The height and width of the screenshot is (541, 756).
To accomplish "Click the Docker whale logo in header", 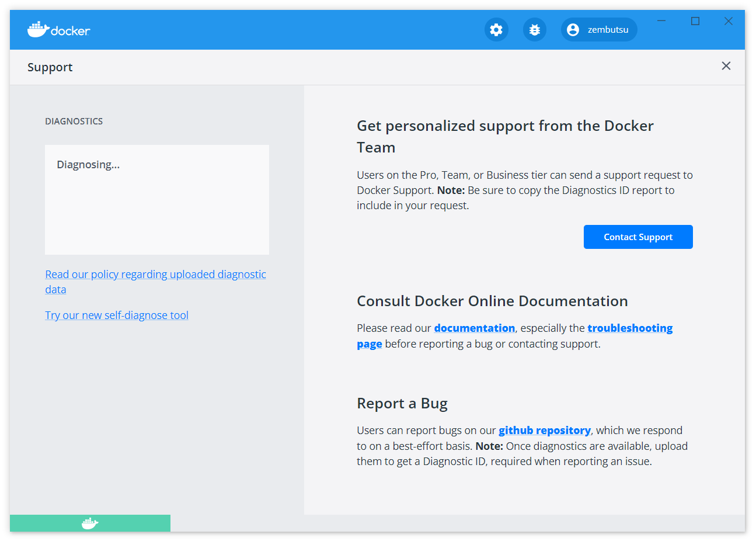I will coord(58,30).
